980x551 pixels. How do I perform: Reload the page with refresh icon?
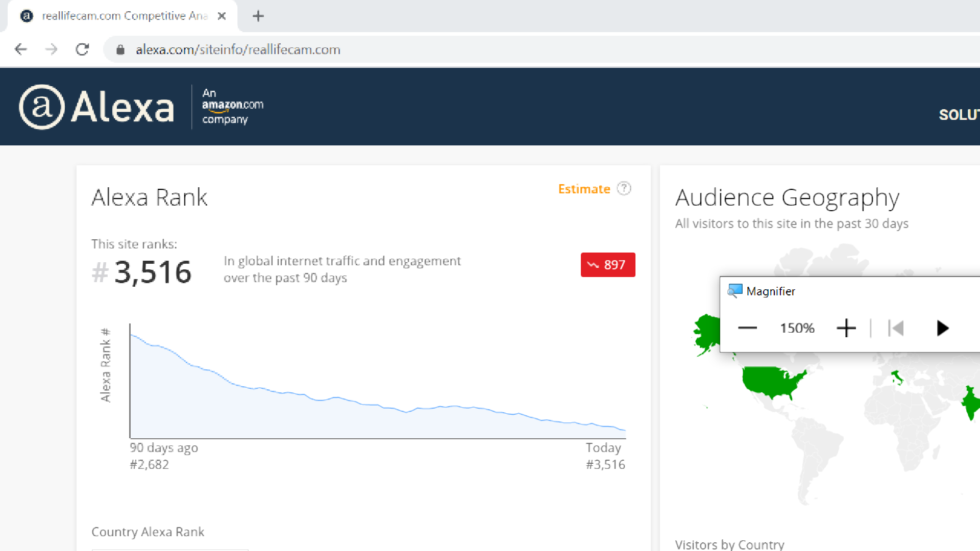pos(82,49)
